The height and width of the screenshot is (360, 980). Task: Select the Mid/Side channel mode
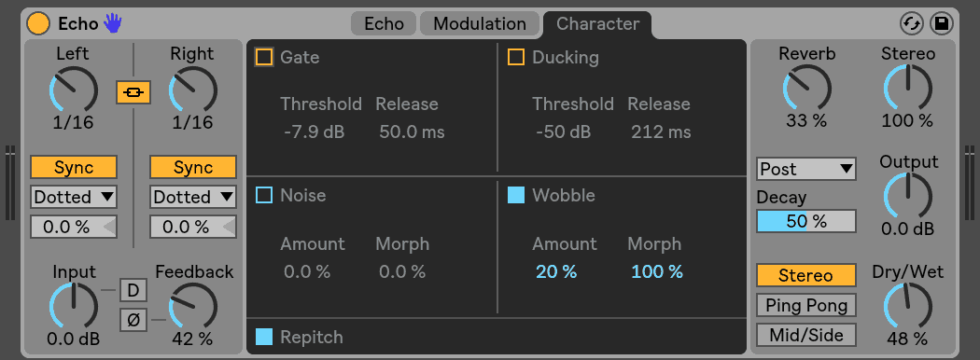(x=806, y=335)
